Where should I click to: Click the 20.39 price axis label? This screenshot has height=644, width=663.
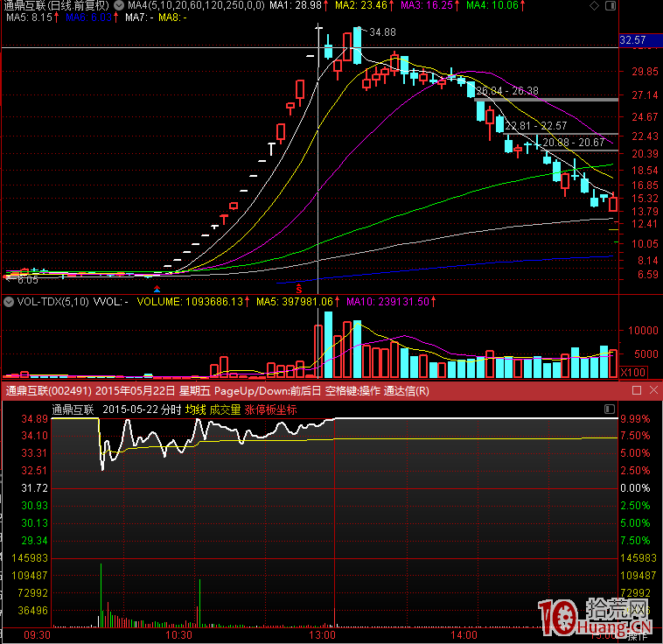pos(645,154)
